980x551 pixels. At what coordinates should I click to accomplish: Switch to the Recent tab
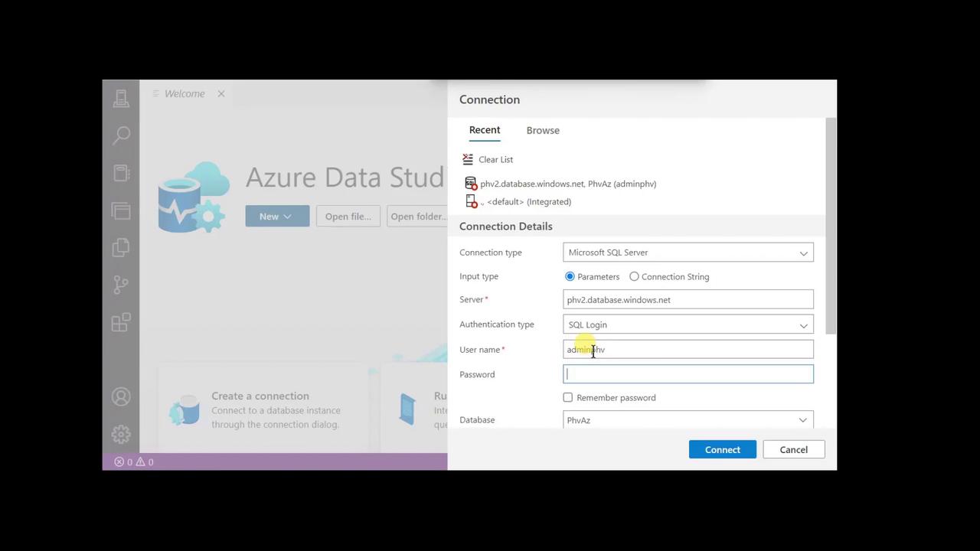[x=485, y=130]
